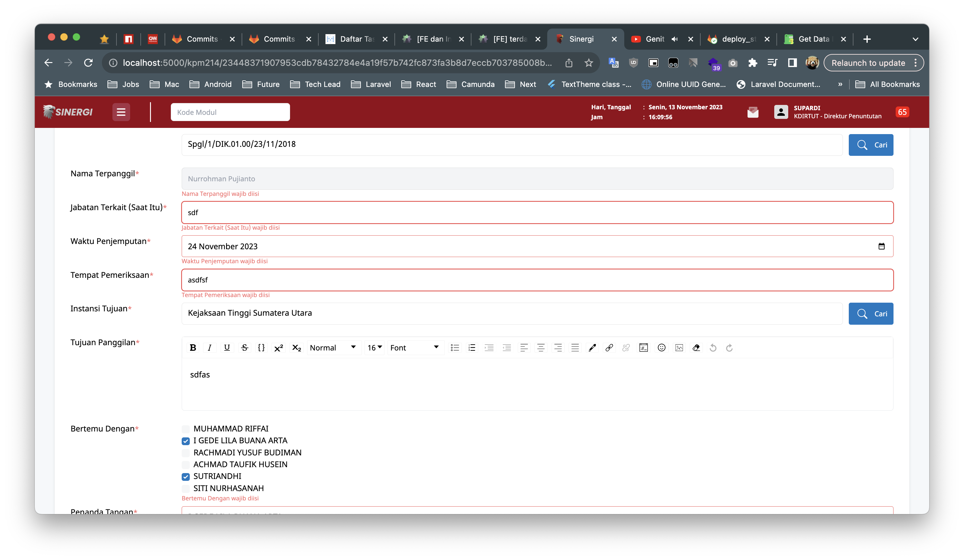Screen dimensions: 964x560
Task: Tick the SITI NURHASANAH checkbox
Action: coord(185,489)
